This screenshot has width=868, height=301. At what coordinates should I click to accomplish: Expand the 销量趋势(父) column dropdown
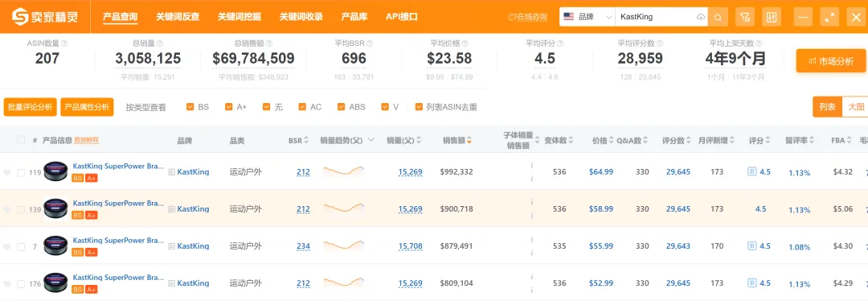[371, 140]
